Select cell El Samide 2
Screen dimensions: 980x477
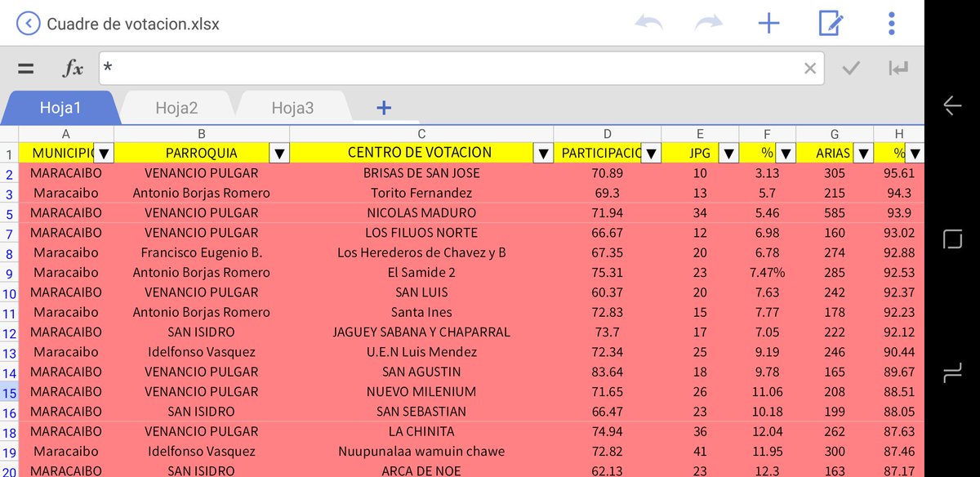point(421,273)
